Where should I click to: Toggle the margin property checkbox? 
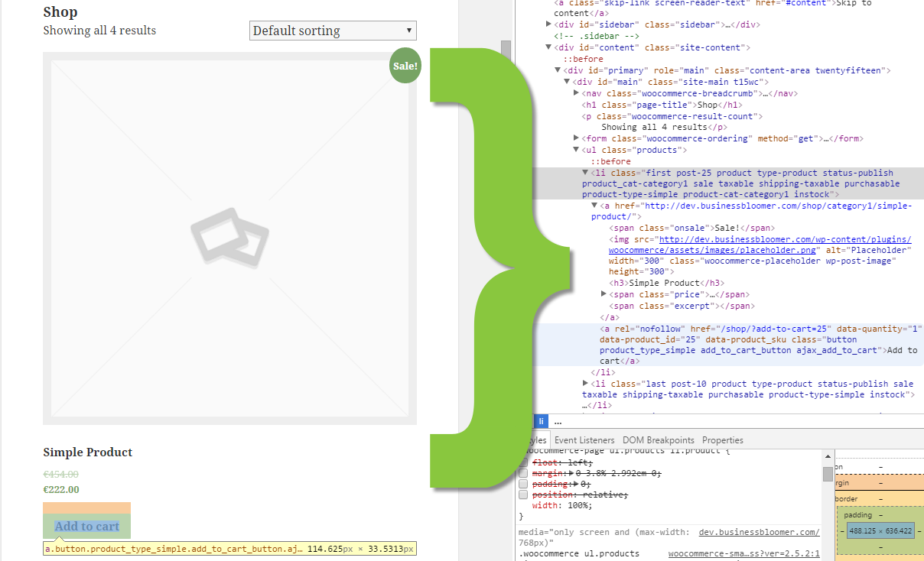[523, 473]
